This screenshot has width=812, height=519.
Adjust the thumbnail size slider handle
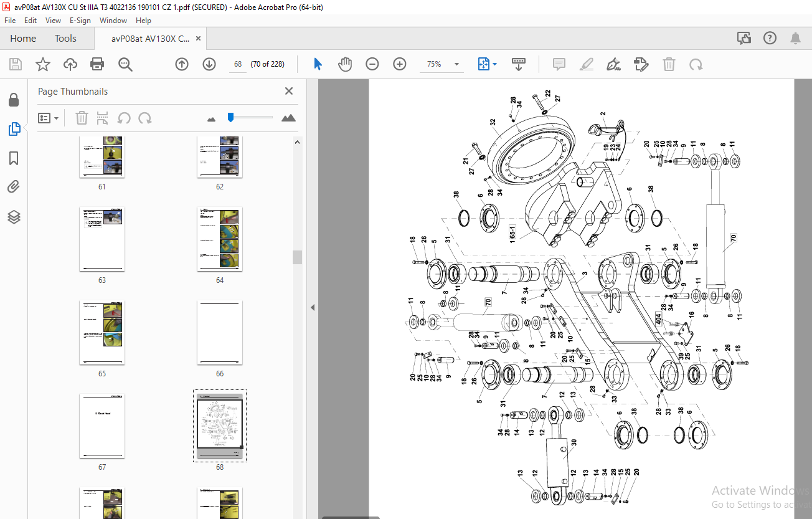[230, 117]
